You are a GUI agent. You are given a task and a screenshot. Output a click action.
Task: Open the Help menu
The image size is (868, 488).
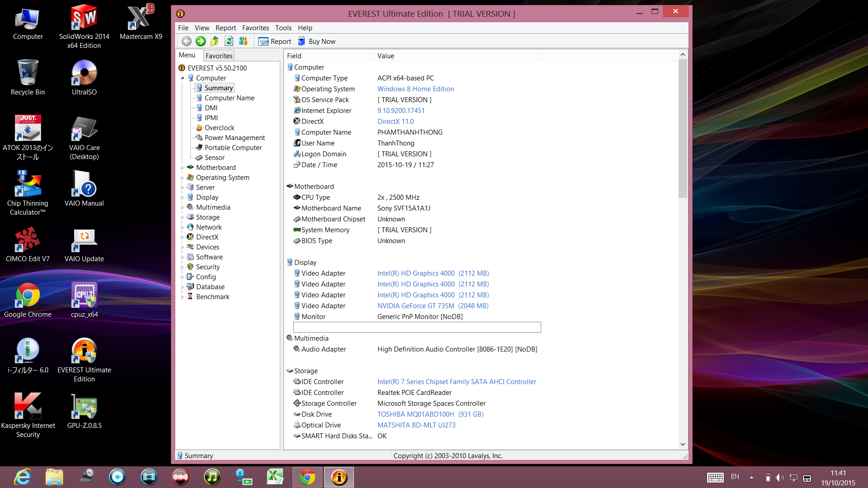click(305, 28)
